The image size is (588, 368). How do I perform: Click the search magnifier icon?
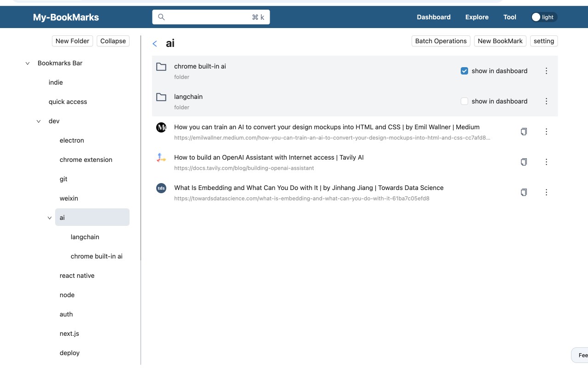(161, 17)
